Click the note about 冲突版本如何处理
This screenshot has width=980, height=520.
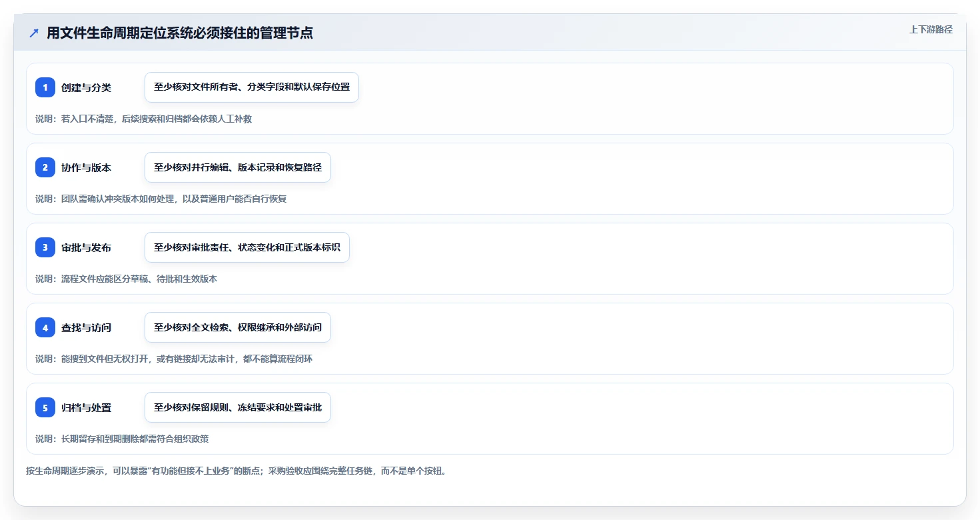click(x=161, y=199)
